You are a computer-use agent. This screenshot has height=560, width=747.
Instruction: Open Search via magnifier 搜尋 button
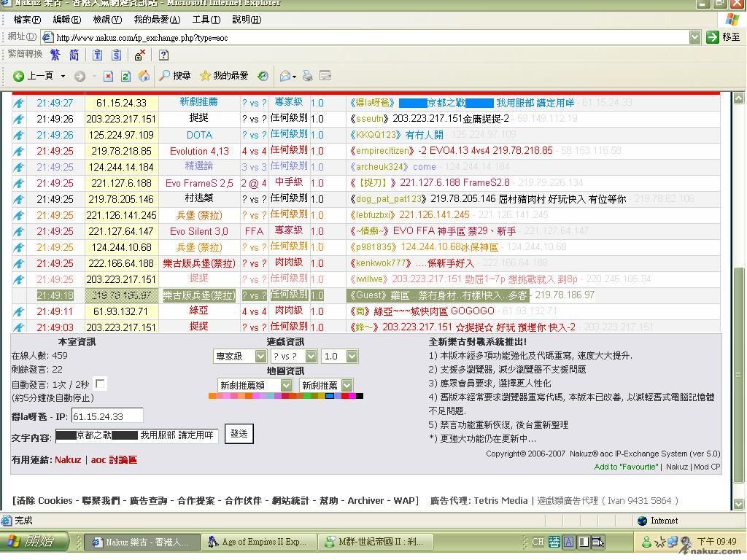pos(175,76)
